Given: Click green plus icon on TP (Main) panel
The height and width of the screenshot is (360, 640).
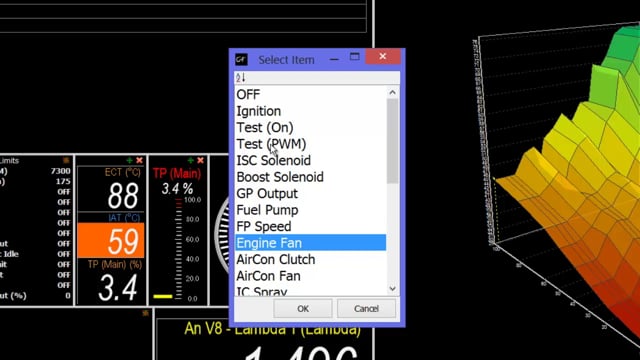Looking at the screenshot, I should (190, 160).
